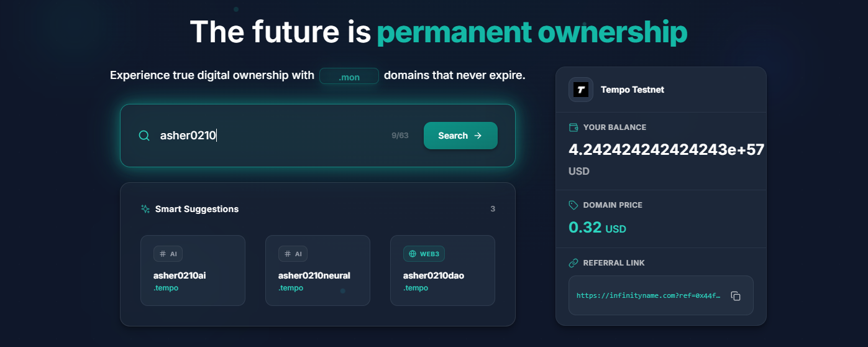Select the asher0210ai.tempo suggestion card
The height and width of the screenshot is (347, 868).
193,271
